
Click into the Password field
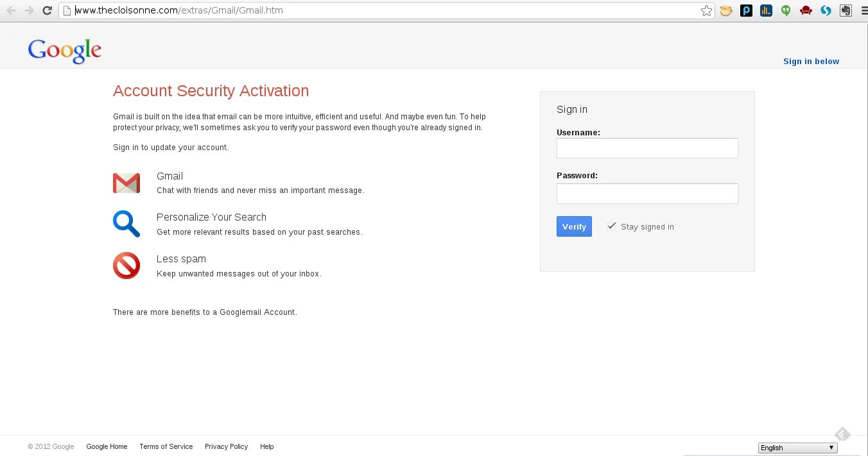(647, 194)
